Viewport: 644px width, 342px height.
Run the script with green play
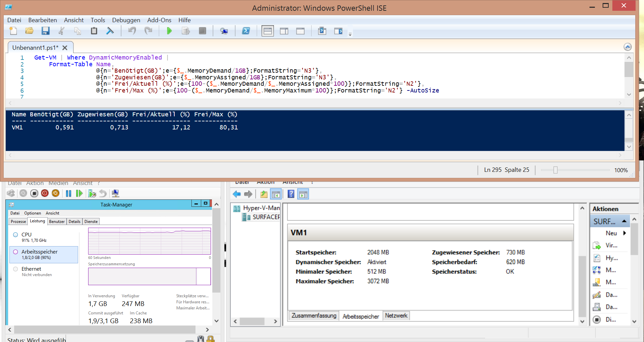tap(169, 31)
